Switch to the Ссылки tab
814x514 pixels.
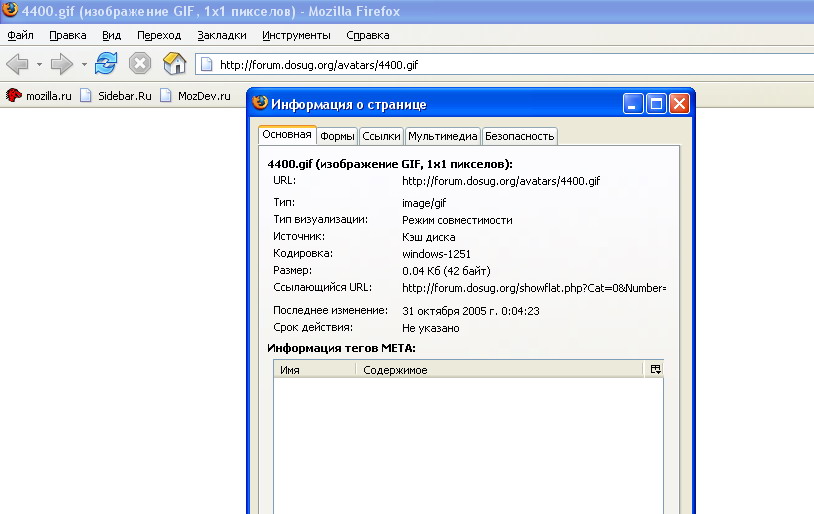381,136
